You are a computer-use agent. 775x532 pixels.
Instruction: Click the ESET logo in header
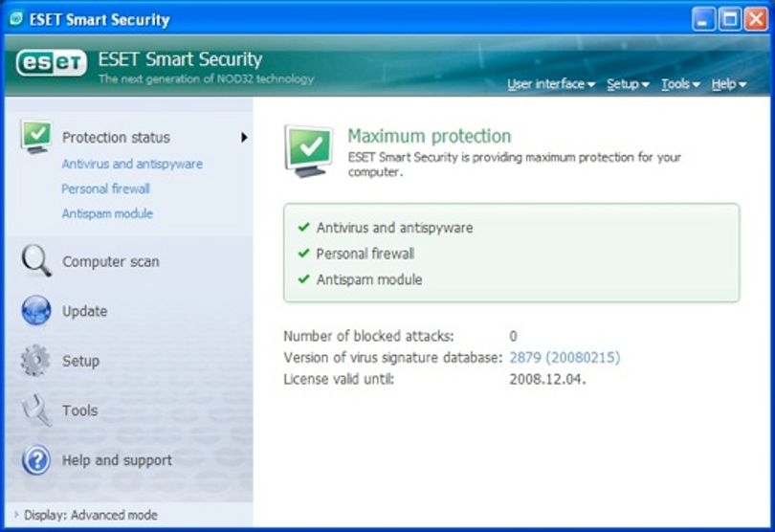[x=52, y=63]
